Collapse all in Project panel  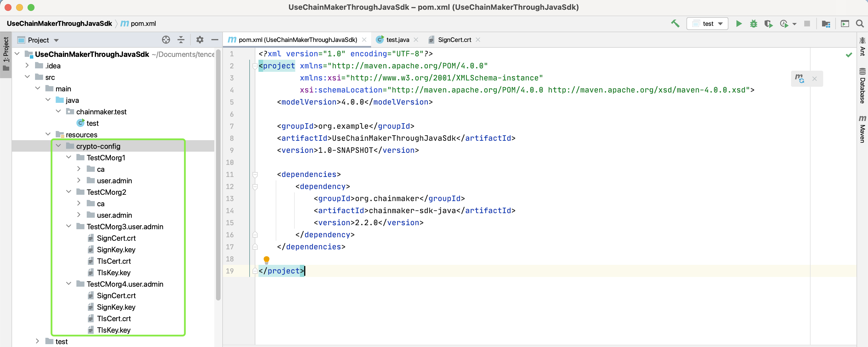pos(181,40)
